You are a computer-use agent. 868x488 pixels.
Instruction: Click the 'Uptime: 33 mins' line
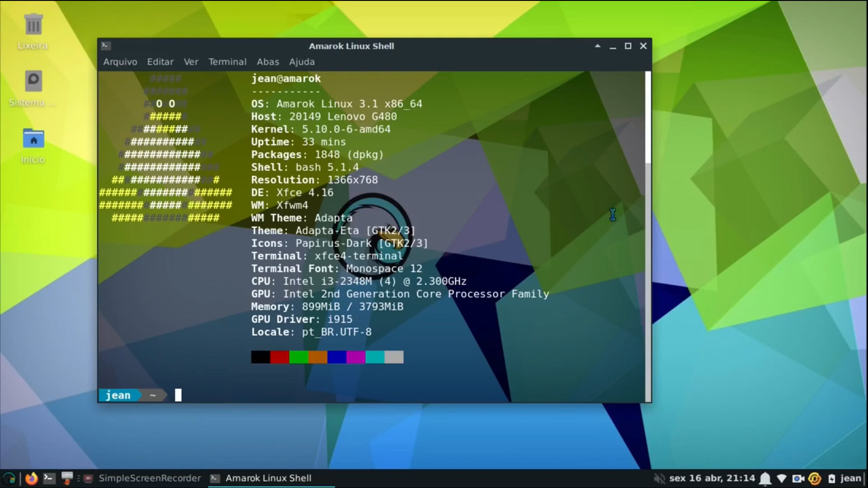(299, 142)
